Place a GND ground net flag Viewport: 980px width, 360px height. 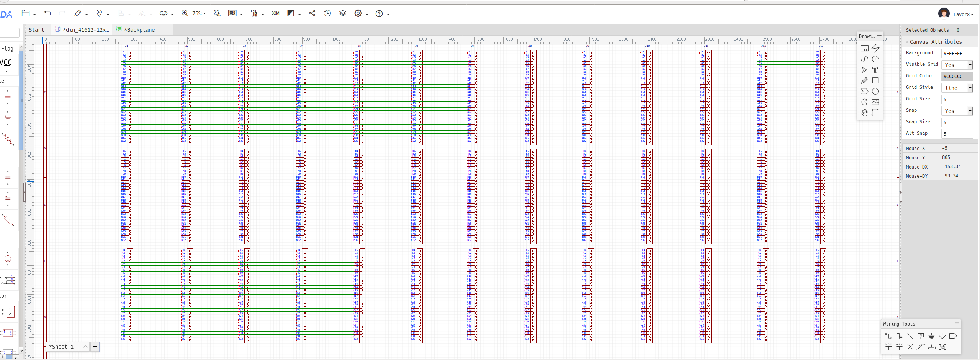tap(931, 336)
